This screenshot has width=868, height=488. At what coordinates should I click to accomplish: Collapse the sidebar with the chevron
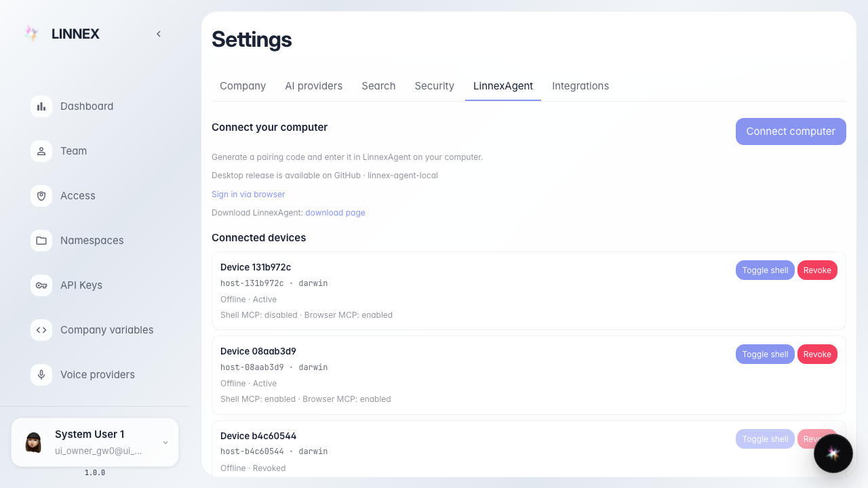pos(159,34)
